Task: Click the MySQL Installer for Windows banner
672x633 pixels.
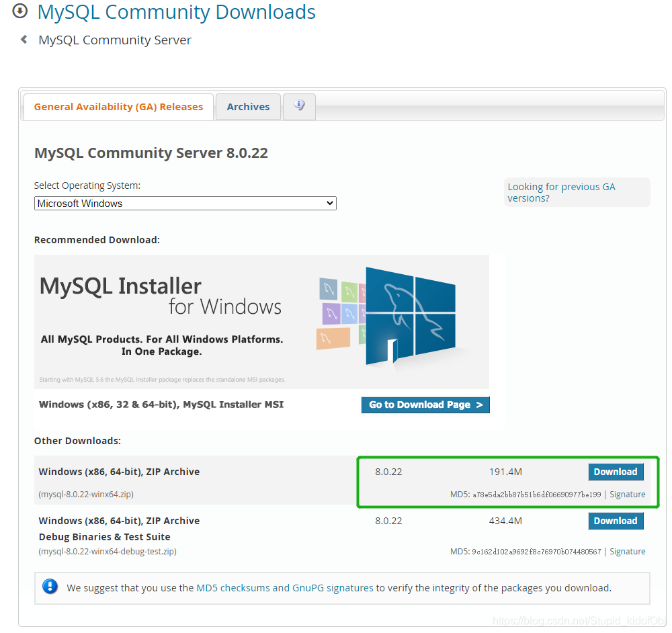Action: 261,322
